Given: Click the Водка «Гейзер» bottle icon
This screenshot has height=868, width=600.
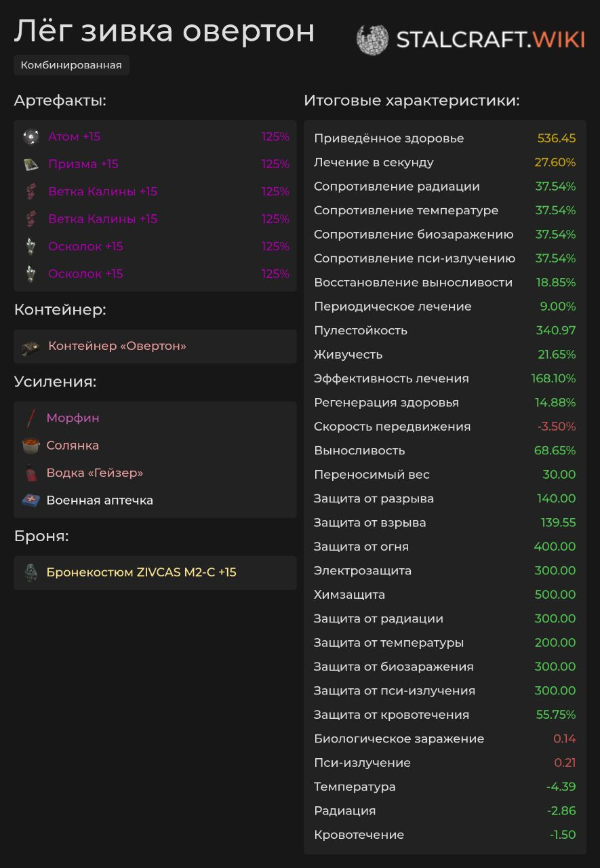Looking at the screenshot, I should click(x=31, y=473).
